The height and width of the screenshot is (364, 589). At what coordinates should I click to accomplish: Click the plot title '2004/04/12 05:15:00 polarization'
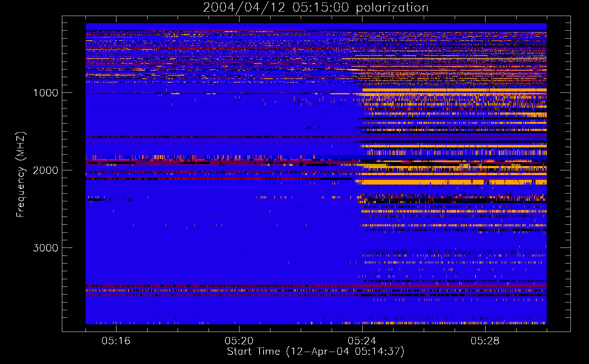(316, 7)
